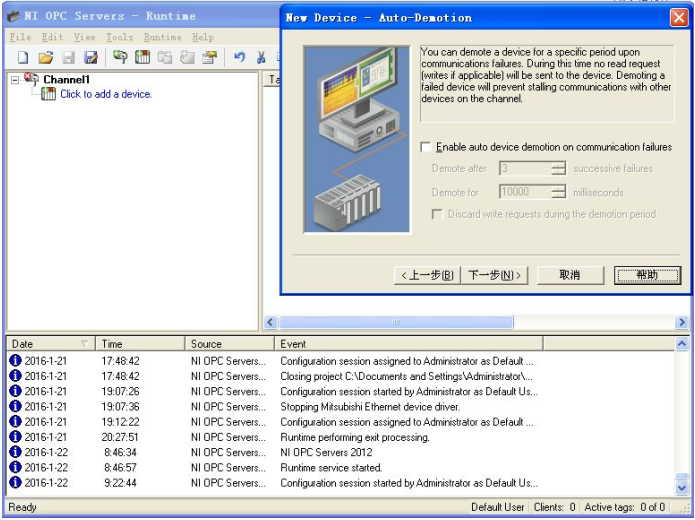The height and width of the screenshot is (520, 695).
Task: Click the Source column header
Action: point(230,344)
